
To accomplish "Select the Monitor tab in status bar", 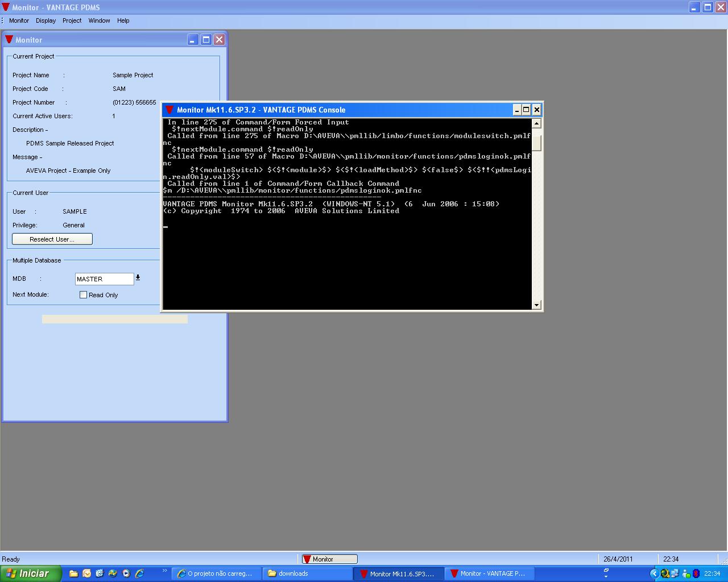I will (x=329, y=559).
